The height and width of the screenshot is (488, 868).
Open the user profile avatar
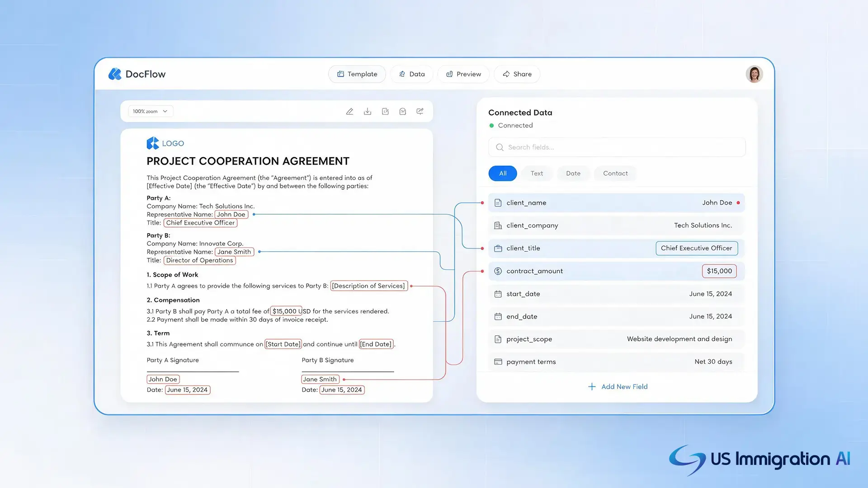pos(754,74)
